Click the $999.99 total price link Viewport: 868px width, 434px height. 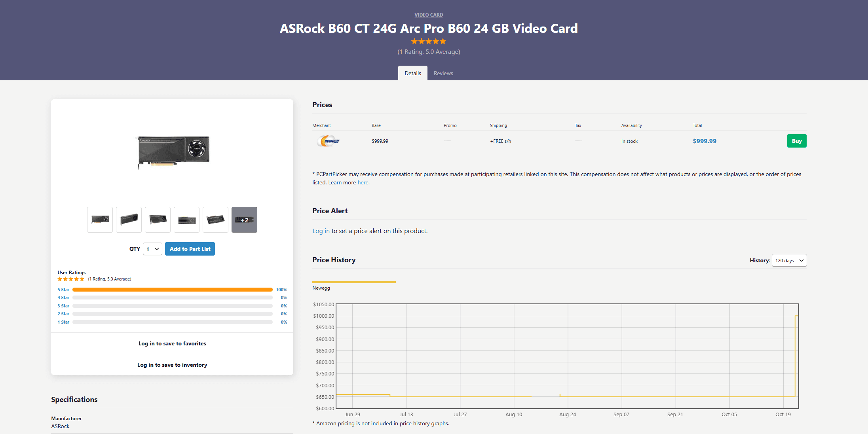coord(705,141)
